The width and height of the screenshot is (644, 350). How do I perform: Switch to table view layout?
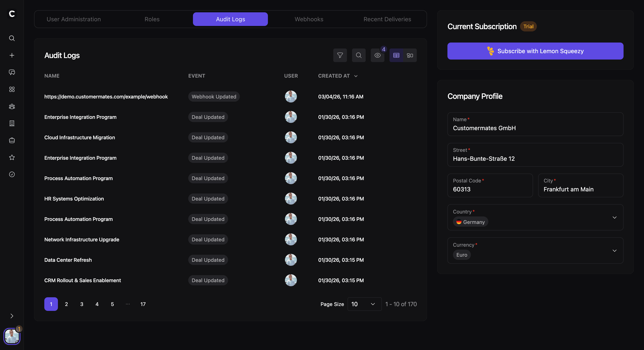tap(396, 55)
